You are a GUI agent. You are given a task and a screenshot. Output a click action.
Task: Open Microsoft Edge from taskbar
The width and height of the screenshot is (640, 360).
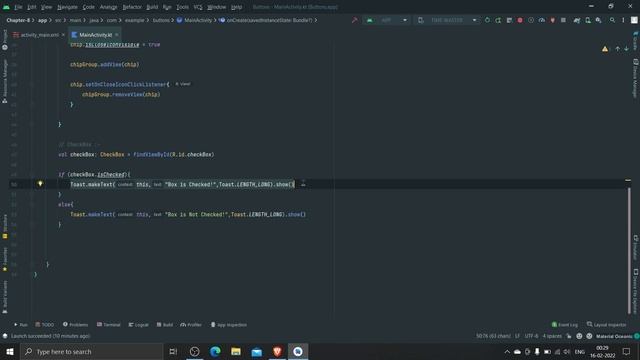[215, 351]
